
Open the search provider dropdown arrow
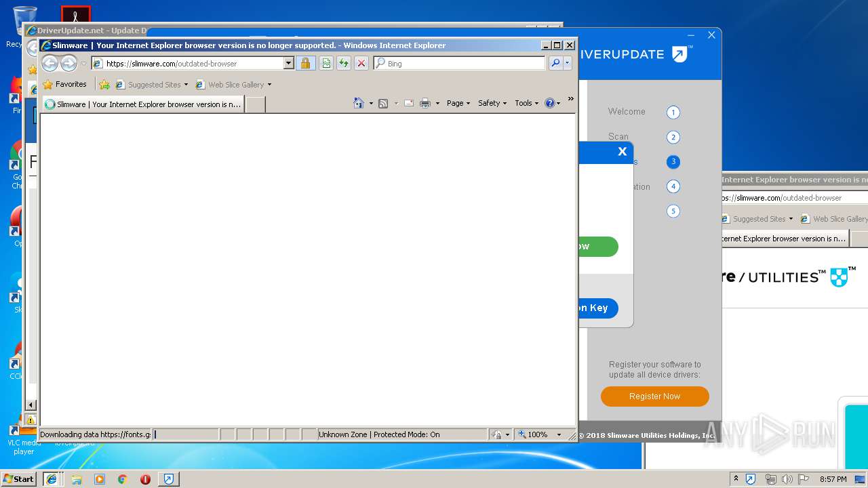(568, 63)
